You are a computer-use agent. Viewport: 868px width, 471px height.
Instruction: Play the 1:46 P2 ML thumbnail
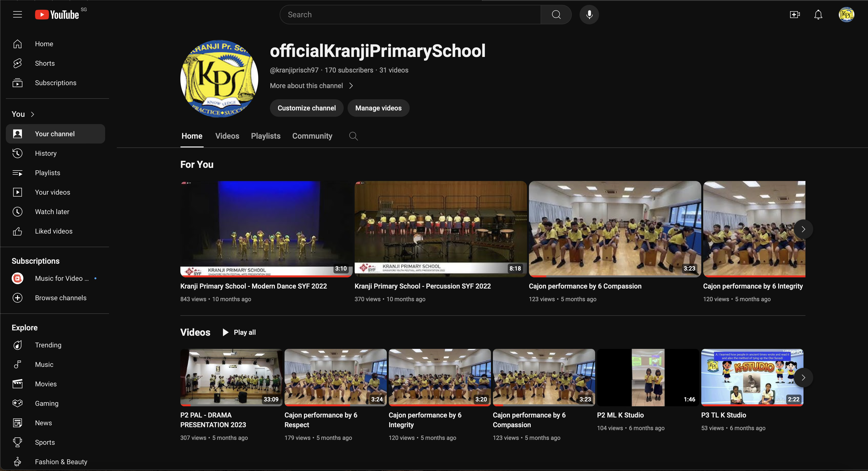(x=648, y=378)
